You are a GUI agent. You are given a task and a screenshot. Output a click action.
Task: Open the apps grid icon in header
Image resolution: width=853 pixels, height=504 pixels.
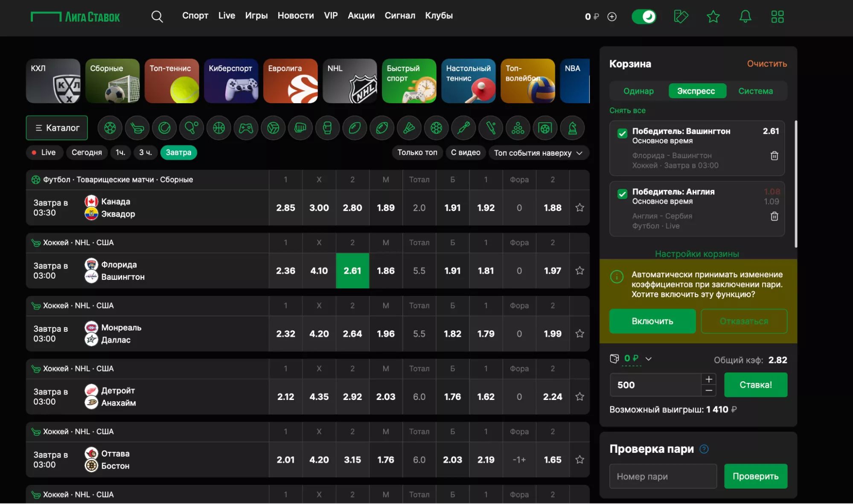[777, 17]
